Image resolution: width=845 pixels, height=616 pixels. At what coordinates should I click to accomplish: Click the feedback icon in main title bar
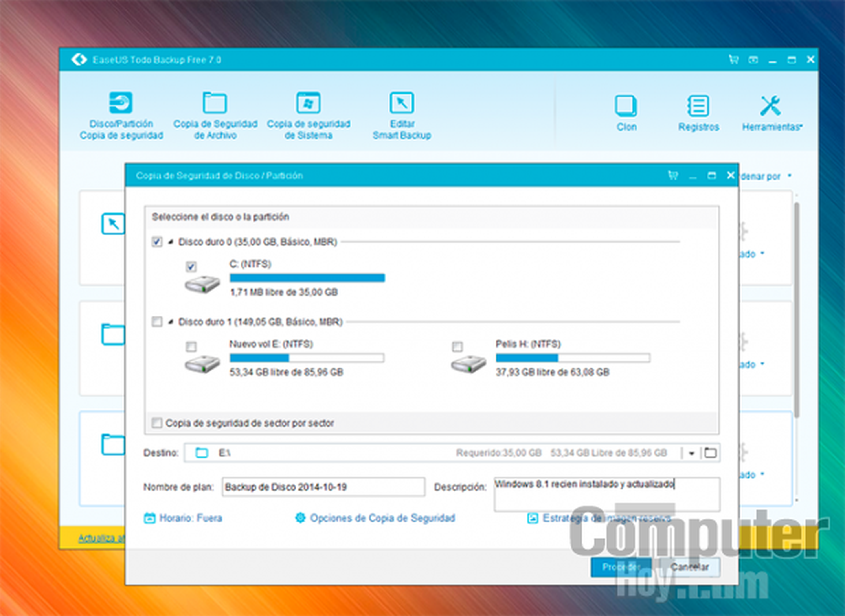753,59
